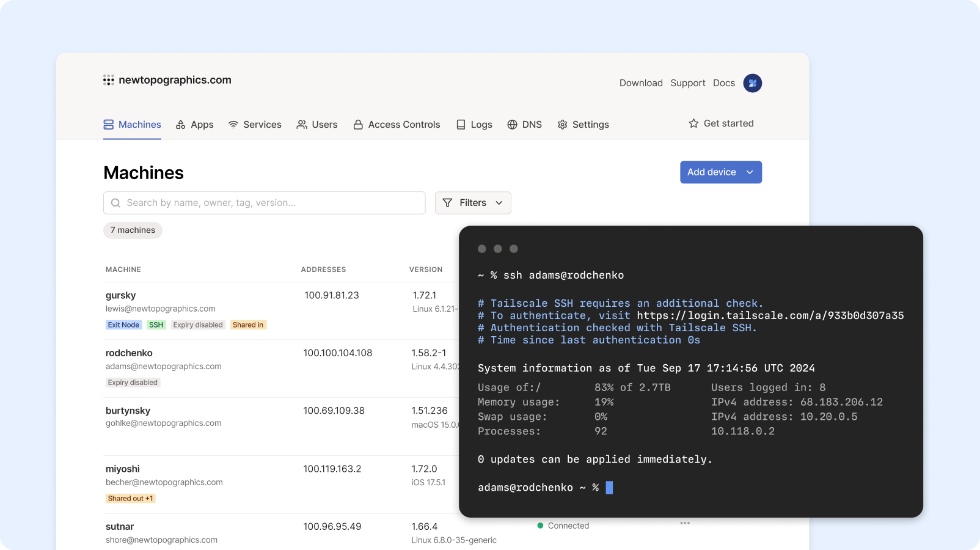
Task: Click the Exit Node tag on gursky
Action: 123,325
